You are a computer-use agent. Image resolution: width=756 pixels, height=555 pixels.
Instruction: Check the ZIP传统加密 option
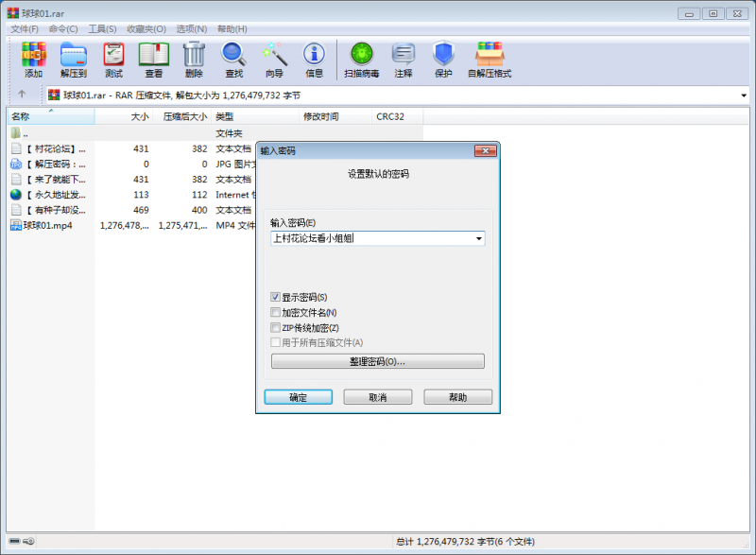(x=277, y=327)
